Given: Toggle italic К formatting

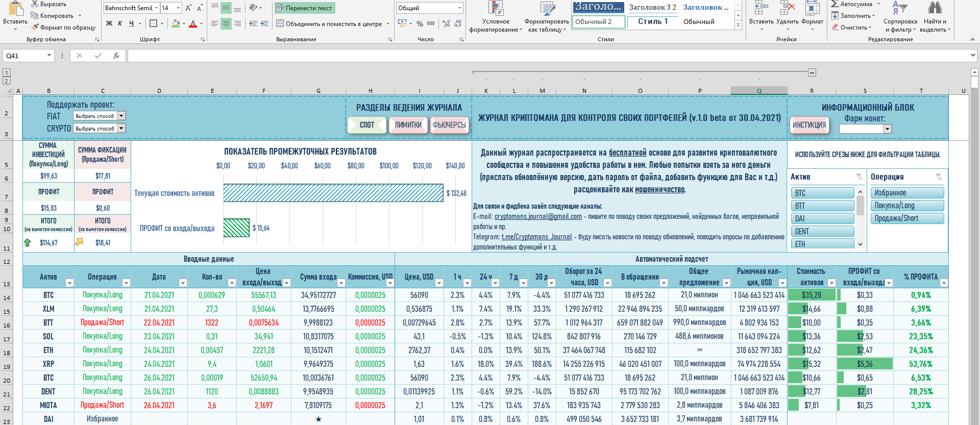Looking at the screenshot, I should pyautogui.click(x=120, y=23).
